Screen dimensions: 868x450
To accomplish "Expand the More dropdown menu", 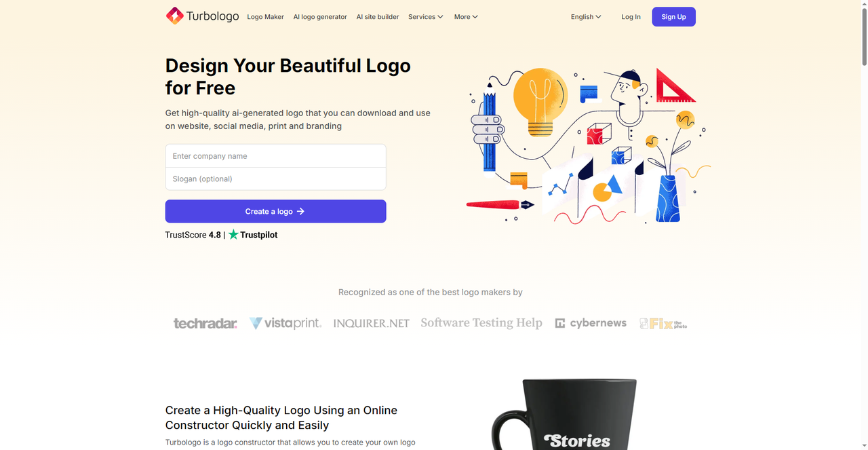I will coord(466,17).
